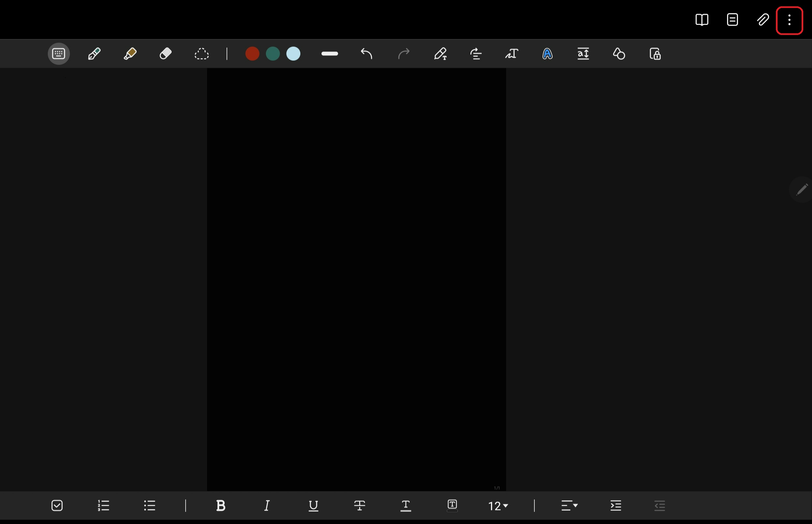Select the Pen tool
Image resolution: width=812 pixels, height=524 pixels.
tap(94, 54)
